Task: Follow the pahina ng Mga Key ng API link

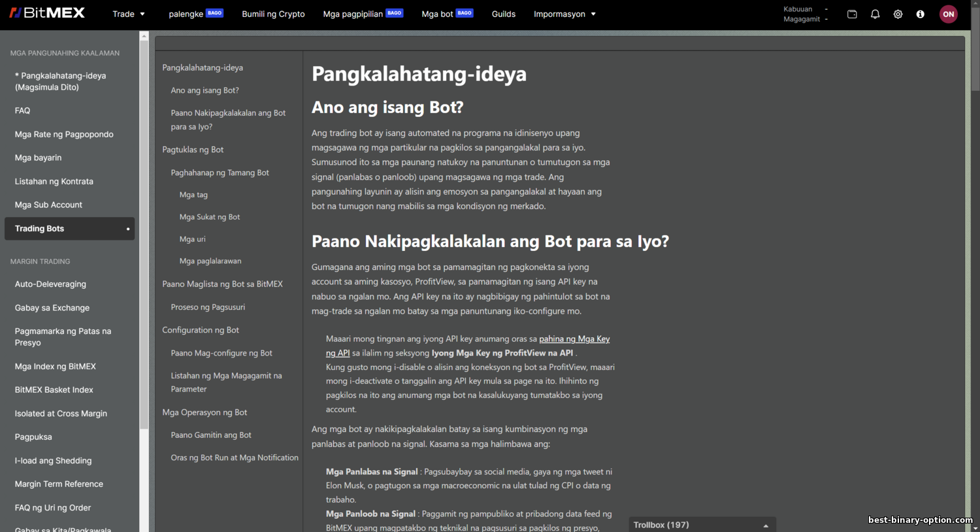Action: 468,346
